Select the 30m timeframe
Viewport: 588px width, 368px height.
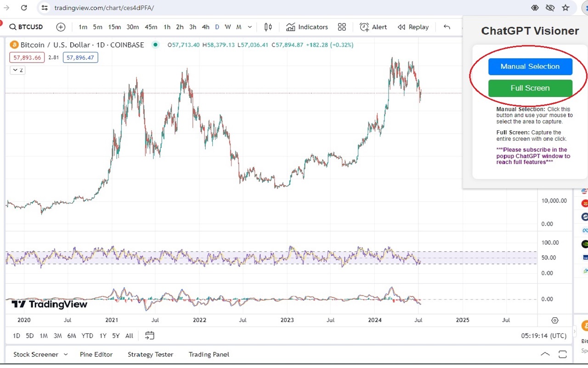click(x=132, y=27)
